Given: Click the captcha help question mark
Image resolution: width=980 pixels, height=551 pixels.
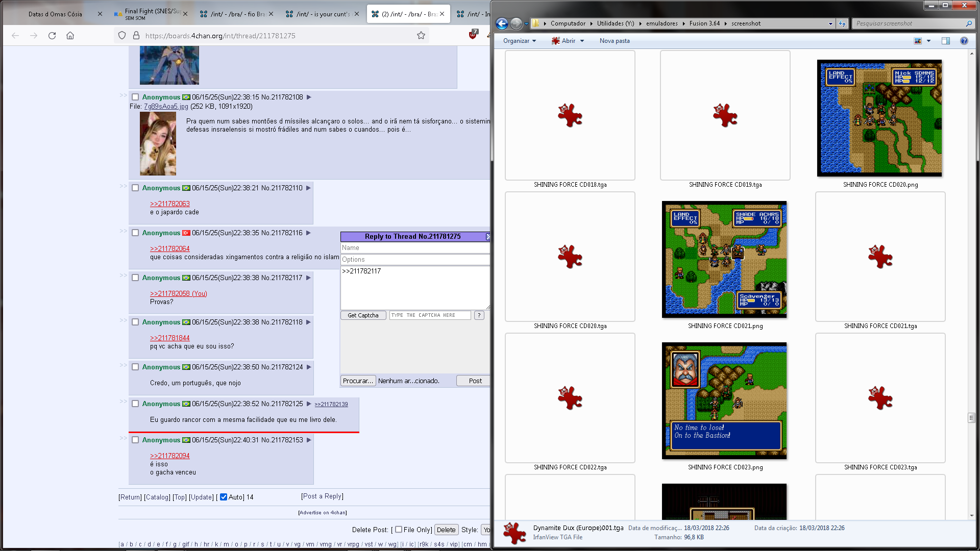Looking at the screenshot, I should click(x=479, y=315).
